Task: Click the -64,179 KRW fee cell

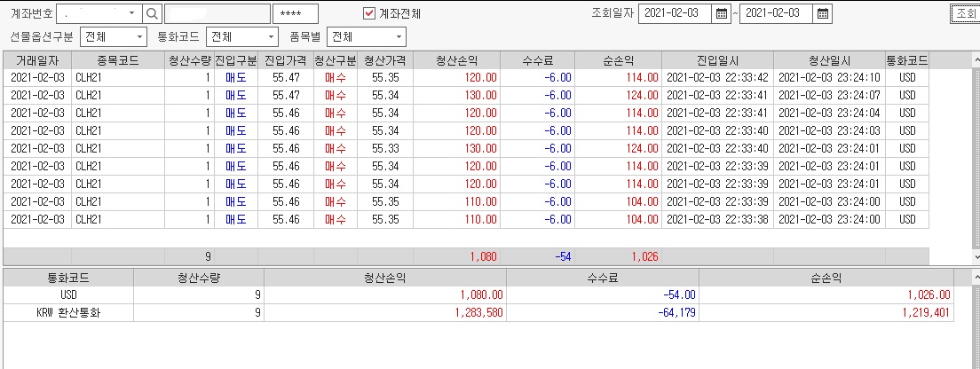Action: click(x=603, y=313)
